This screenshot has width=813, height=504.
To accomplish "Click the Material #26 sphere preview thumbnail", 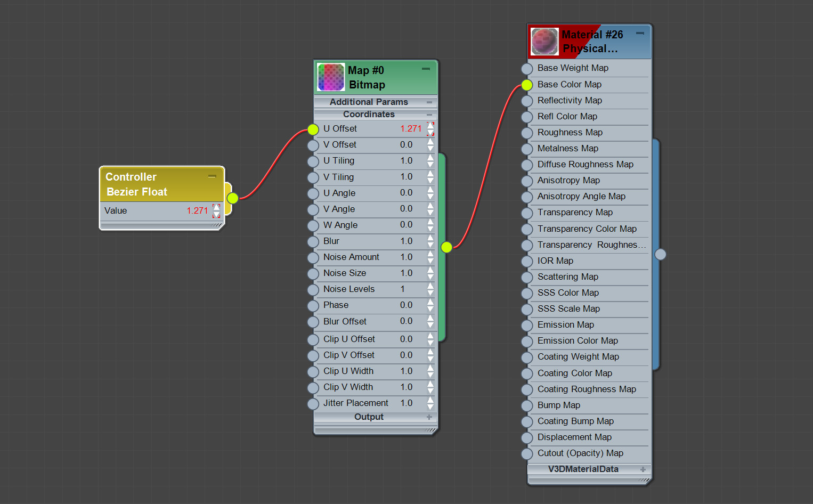I will click(x=544, y=42).
